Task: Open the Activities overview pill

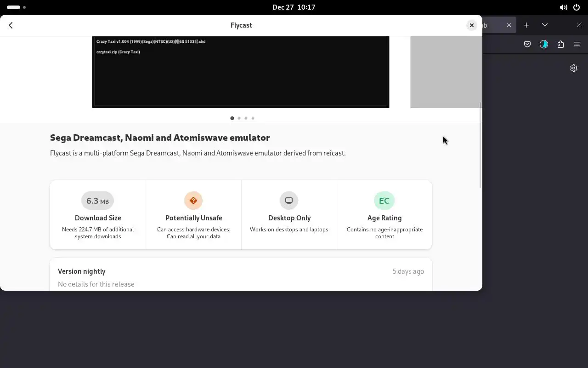Action: click(16, 7)
